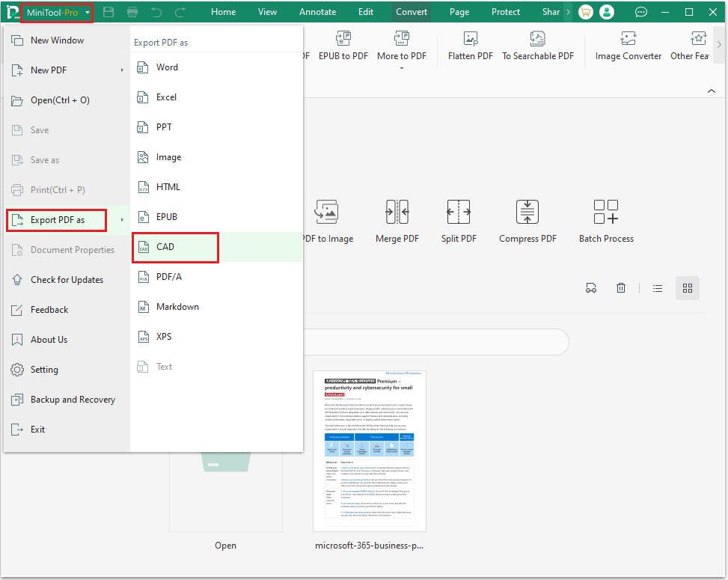The image size is (728, 580).
Task: Select the Convert tab
Action: pos(412,12)
